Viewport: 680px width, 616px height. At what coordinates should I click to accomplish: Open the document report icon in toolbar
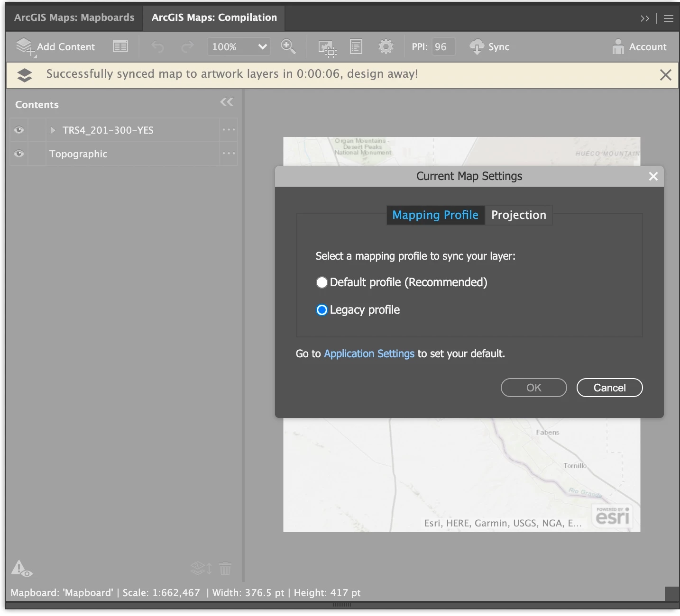[x=356, y=46]
